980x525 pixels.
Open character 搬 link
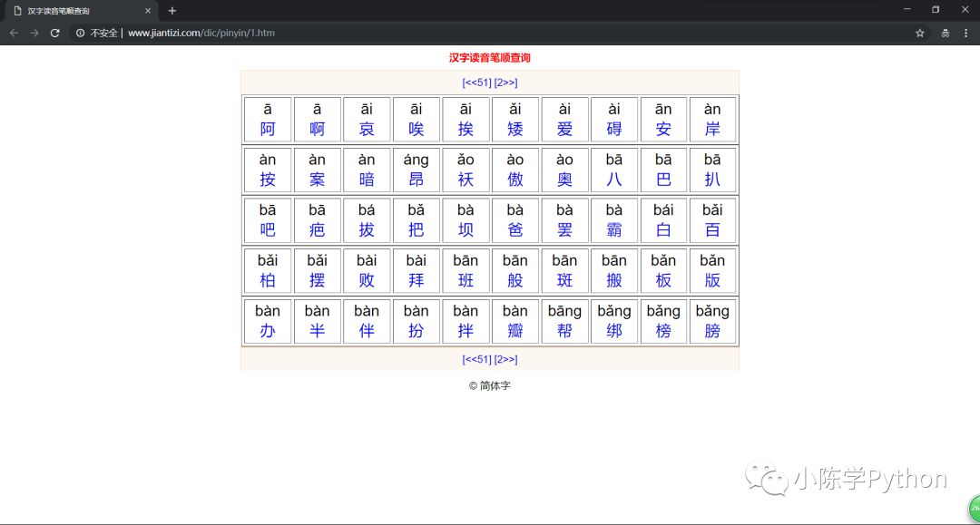pos(614,281)
